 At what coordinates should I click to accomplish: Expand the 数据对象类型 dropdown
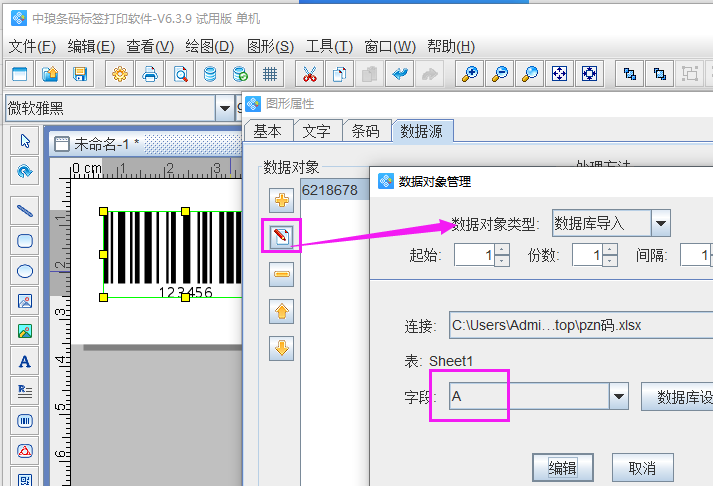point(660,223)
